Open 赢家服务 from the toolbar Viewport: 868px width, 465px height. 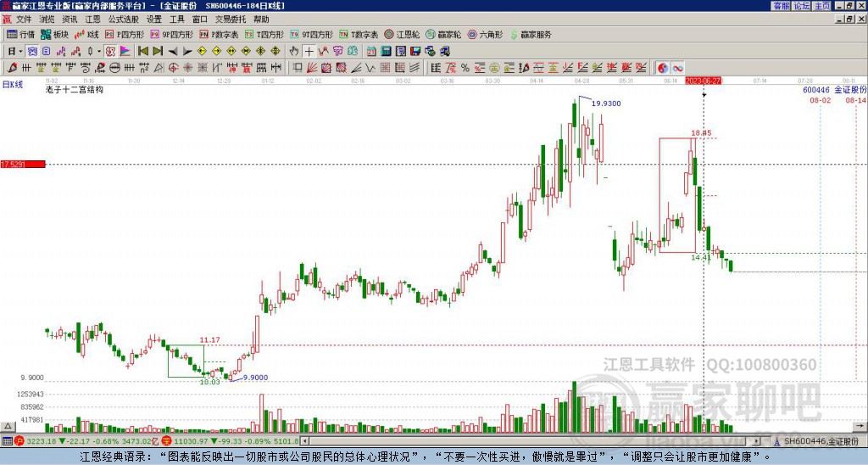[531, 34]
